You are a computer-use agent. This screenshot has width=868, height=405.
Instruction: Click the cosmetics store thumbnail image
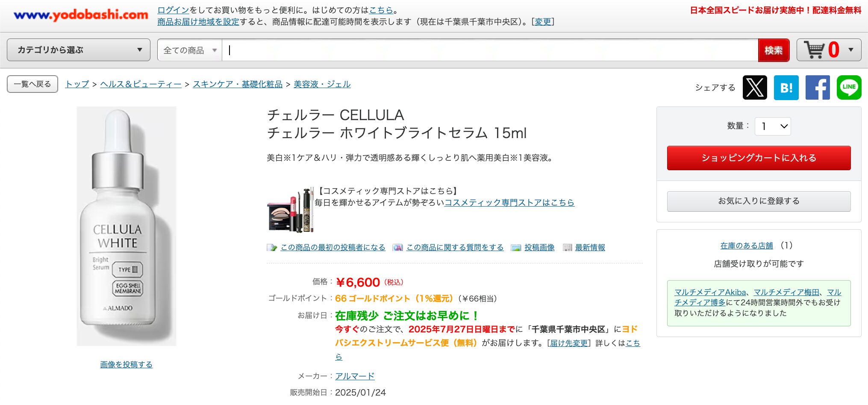point(290,210)
